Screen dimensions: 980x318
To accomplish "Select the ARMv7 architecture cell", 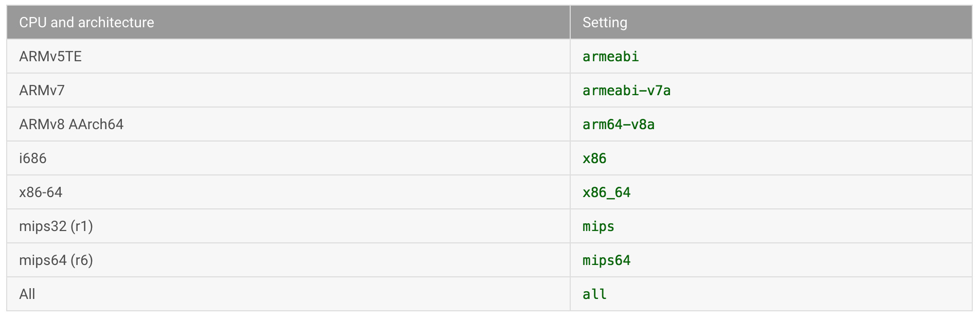I will click(42, 91).
